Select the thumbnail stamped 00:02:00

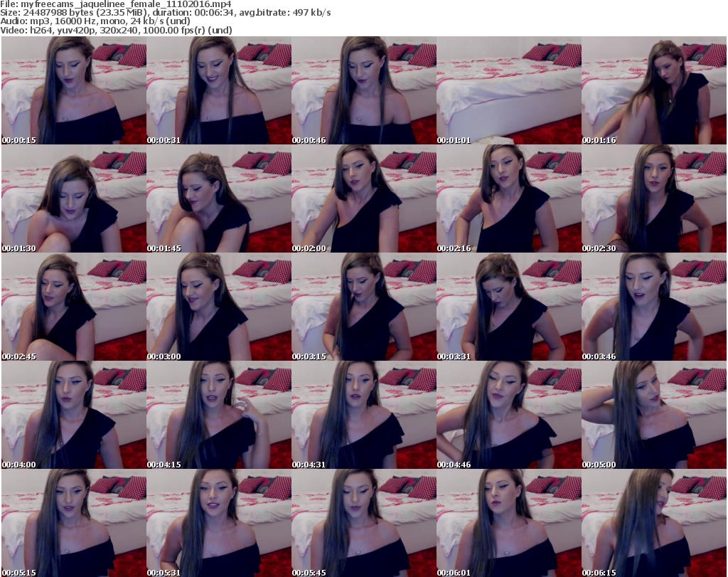tap(364, 198)
